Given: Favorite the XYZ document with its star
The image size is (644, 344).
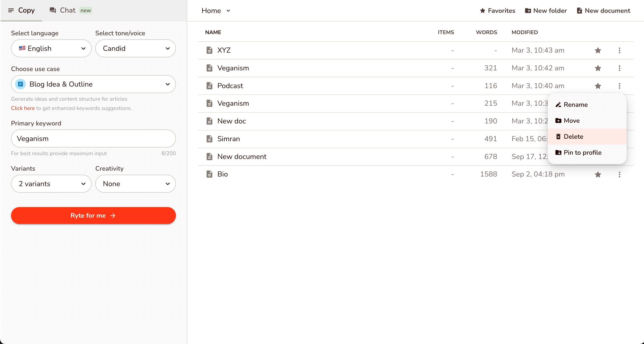Looking at the screenshot, I should pyautogui.click(x=598, y=50).
